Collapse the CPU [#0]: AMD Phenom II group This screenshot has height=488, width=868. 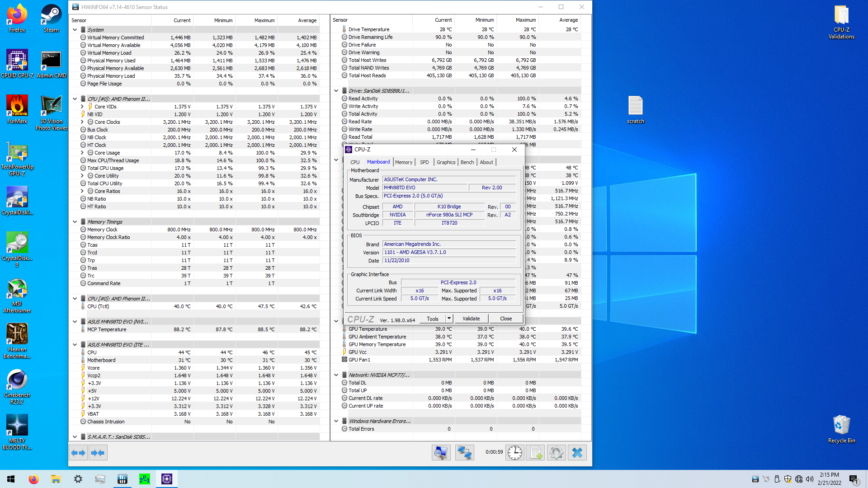(x=75, y=99)
